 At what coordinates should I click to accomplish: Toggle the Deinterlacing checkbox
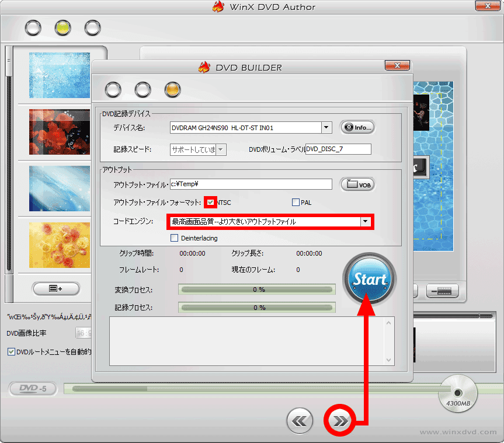(174, 238)
